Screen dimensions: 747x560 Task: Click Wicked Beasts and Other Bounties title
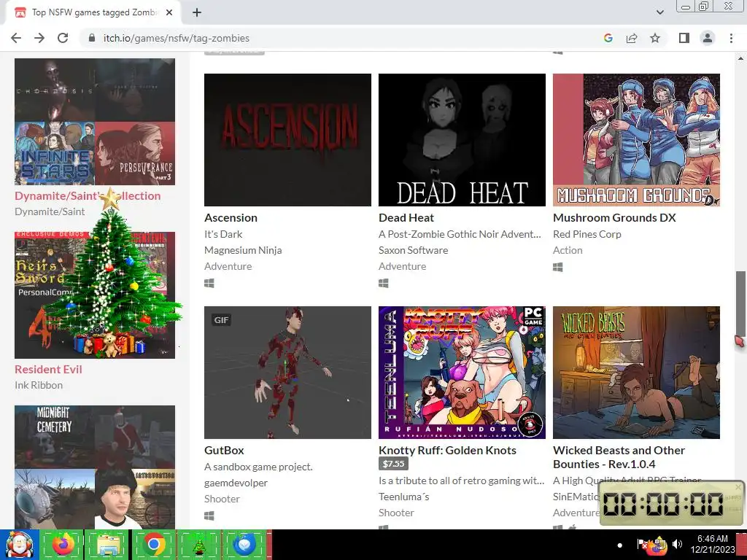click(619, 457)
